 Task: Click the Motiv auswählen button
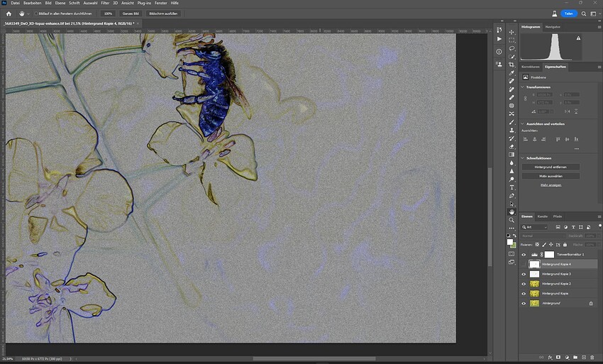point(551,176)
